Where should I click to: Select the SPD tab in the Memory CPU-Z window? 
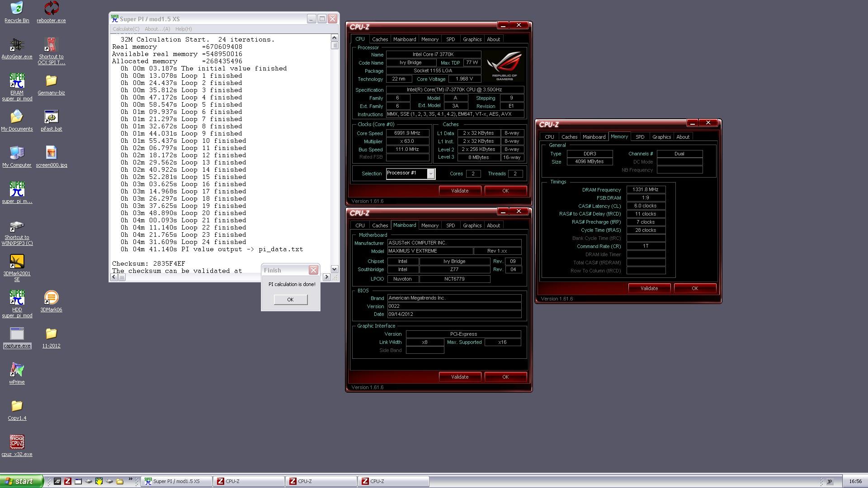click(640, 137)
